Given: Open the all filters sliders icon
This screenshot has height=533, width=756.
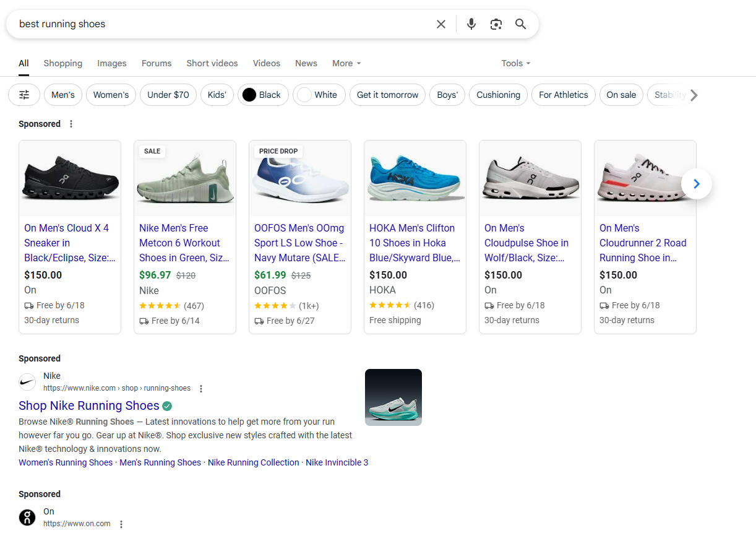Looking at the screenshot, I should (24, 95).
